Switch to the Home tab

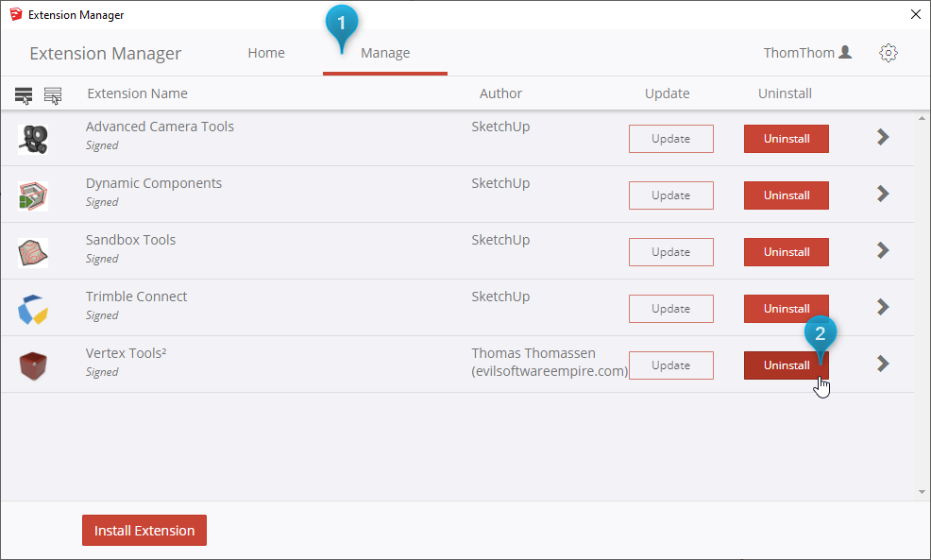(266, 53)
